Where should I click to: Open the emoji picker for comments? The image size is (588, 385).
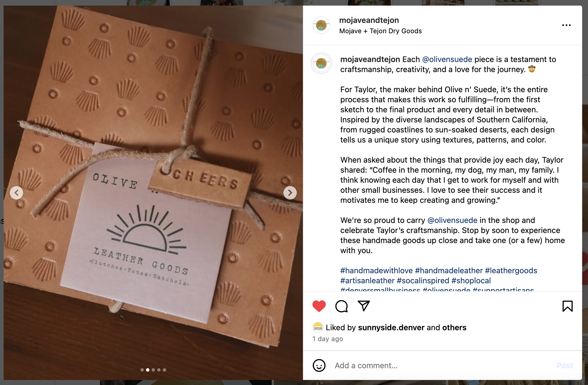click(x=319, y=365)
